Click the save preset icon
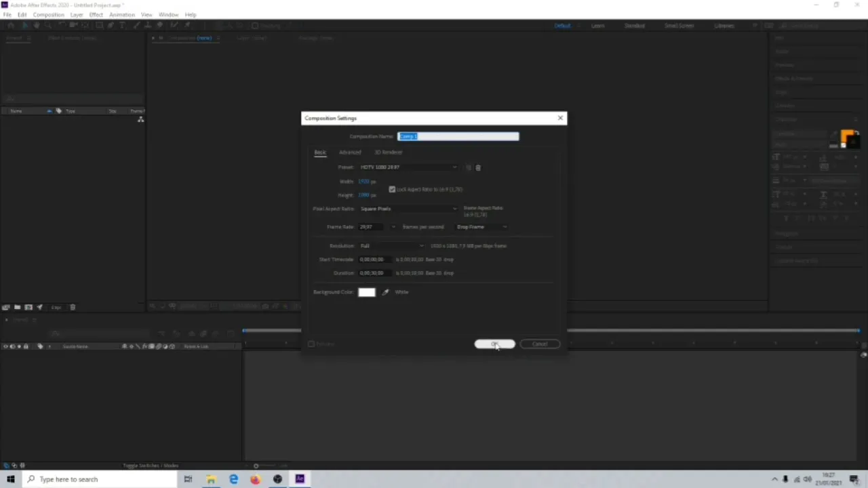 pos(468,167)
